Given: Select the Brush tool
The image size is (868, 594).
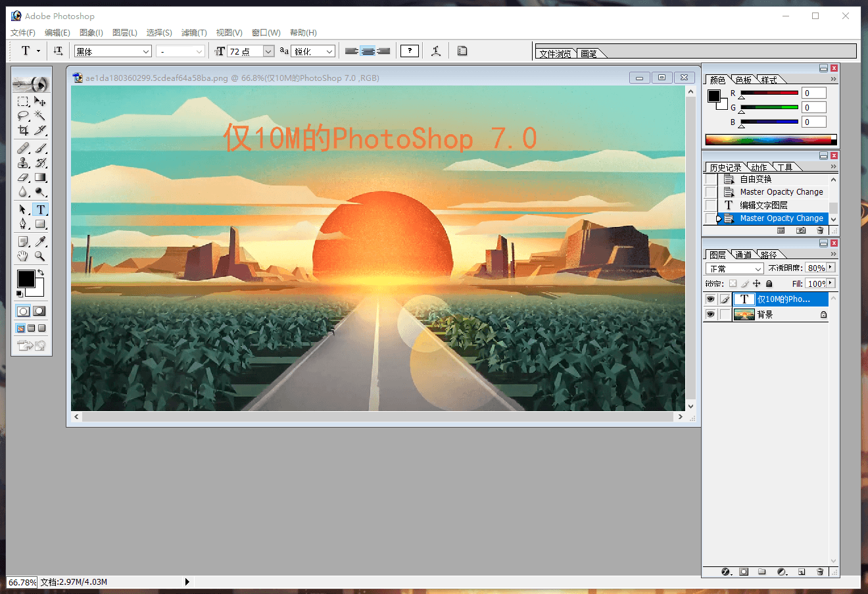Looking at the screenshot, I should click(40, 148).
